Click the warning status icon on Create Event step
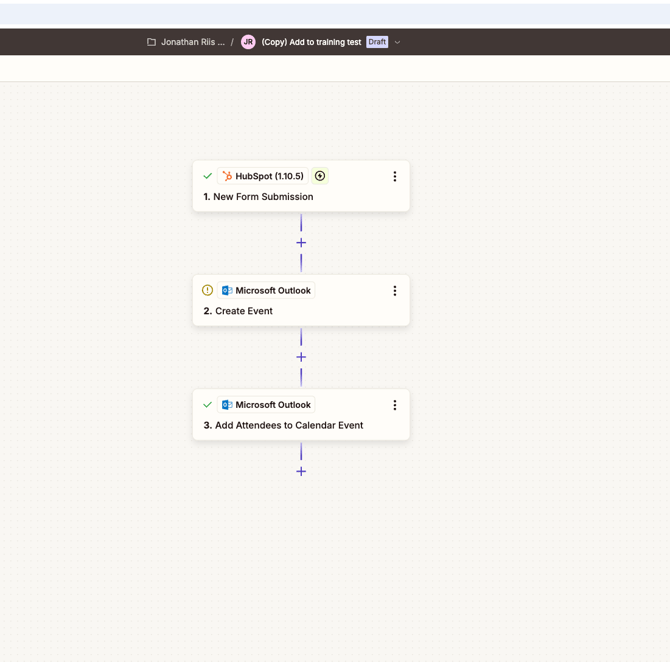Image resolution: width=670 pixels, height=662 pixels. click(208, 291)
